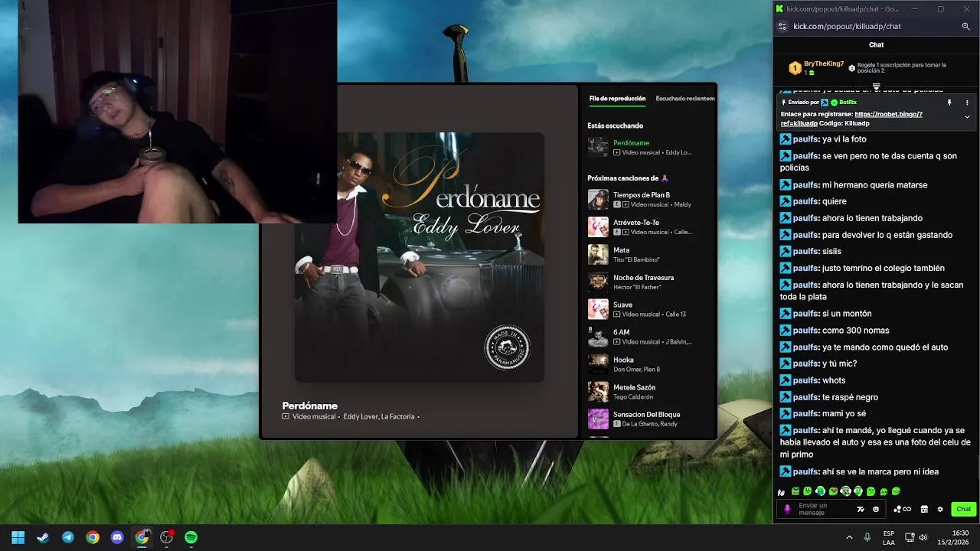Click the network icon in system tray
The image size is (980, 551).
[910, 537]
